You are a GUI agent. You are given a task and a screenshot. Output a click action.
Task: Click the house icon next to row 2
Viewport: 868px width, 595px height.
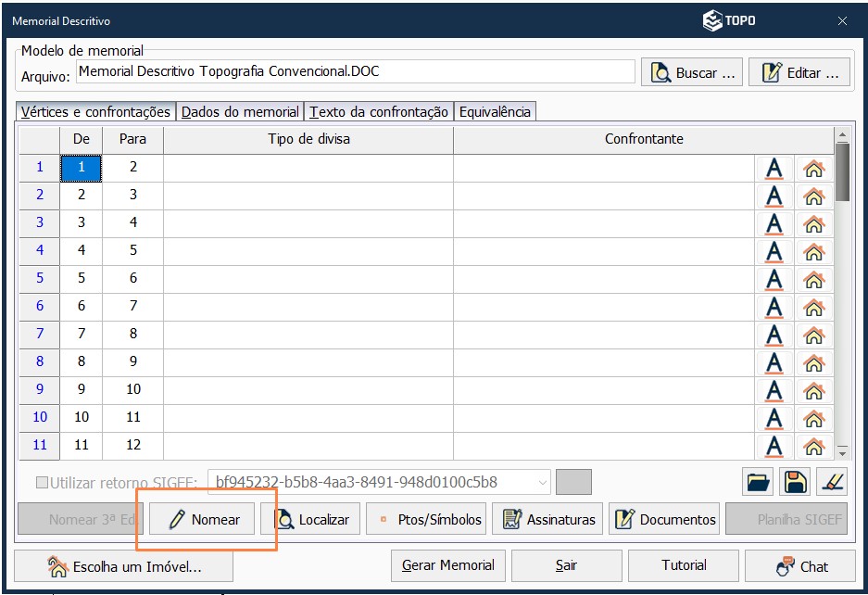pyautogui.click(x=812, y=196)
